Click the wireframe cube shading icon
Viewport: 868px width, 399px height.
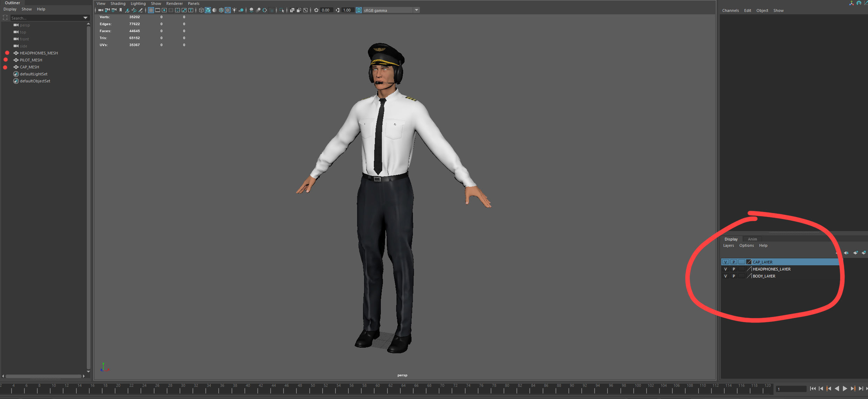pyautogui.click(x=201, y=10)
